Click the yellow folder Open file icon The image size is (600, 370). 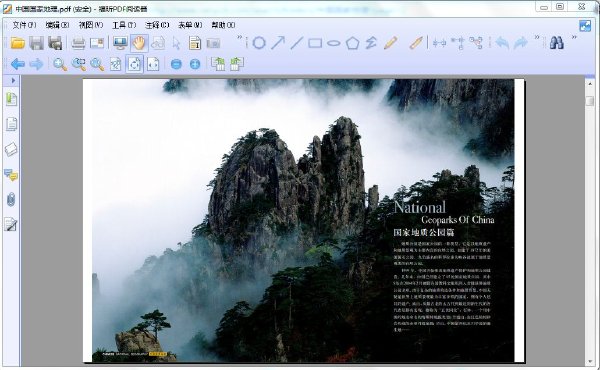[x=18, y=43]
